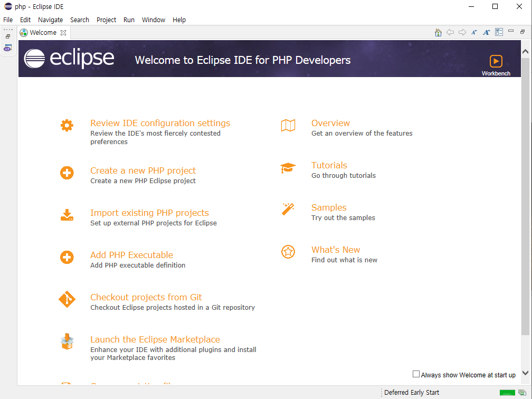Open the Tutorials link
This screenshot has width=532, height=399.
click(329, 165)
